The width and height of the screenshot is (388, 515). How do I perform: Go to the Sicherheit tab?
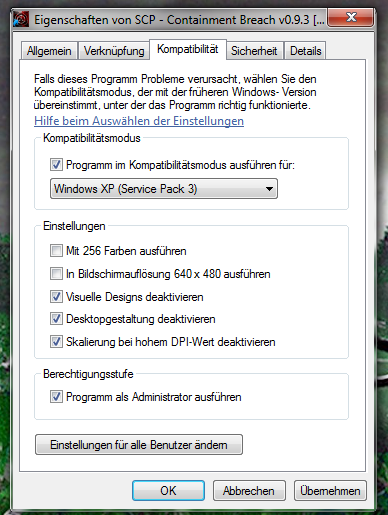coord(254,51)
